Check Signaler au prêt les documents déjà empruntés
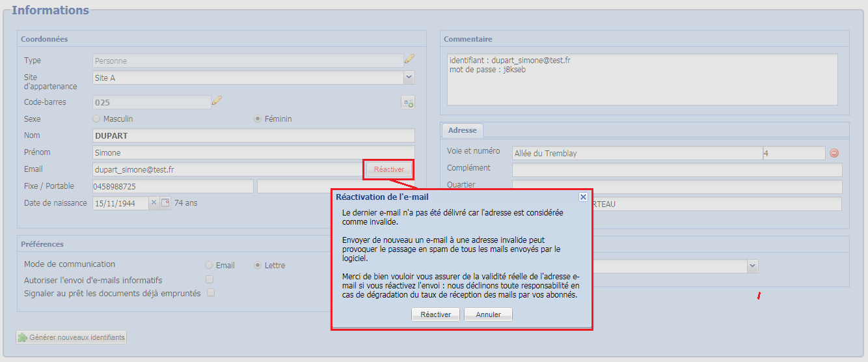The image size is (868, 362). (210, 293)
